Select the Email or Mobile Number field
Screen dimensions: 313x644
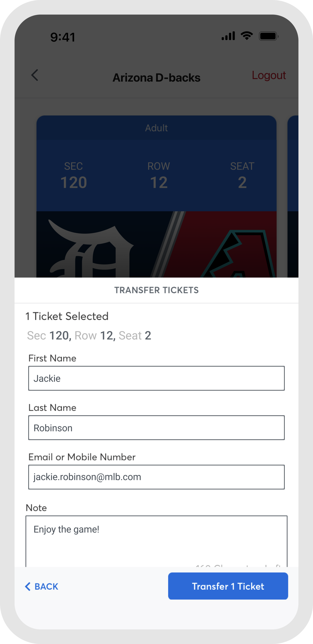(156, 477)
